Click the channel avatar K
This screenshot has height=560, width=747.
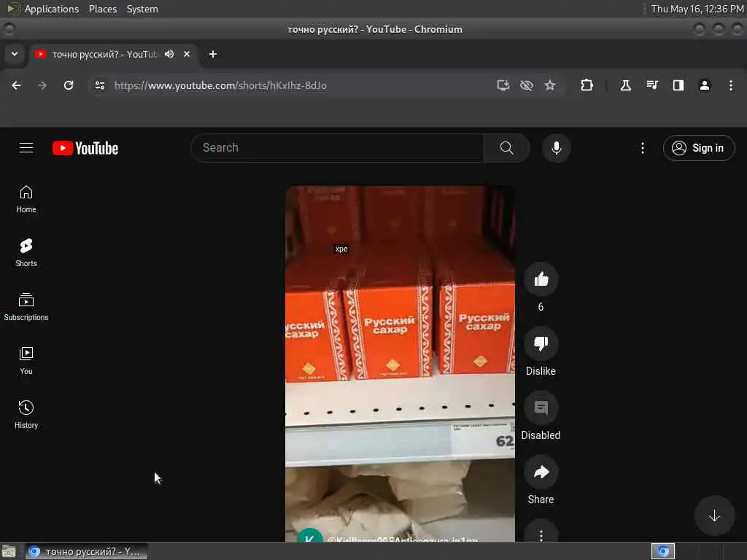tap(309, 536)
